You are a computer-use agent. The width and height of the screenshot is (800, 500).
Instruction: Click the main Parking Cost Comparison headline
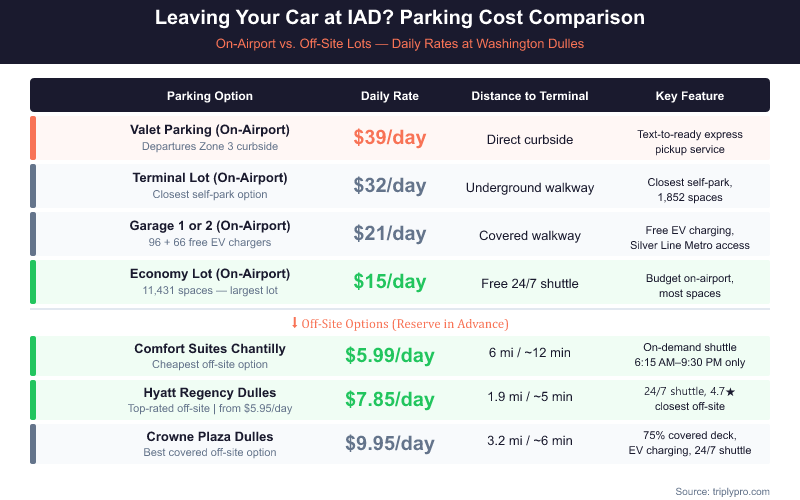(x=400, y=18)
